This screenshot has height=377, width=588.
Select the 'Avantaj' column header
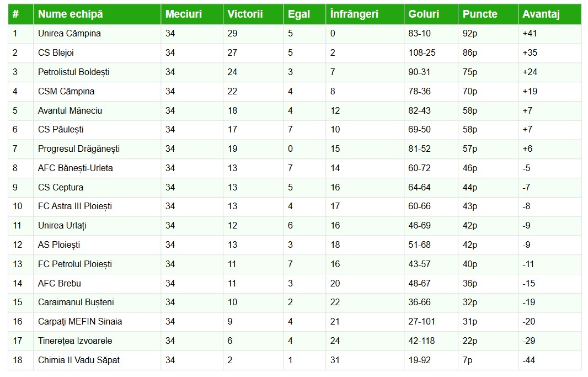[541, 14]
